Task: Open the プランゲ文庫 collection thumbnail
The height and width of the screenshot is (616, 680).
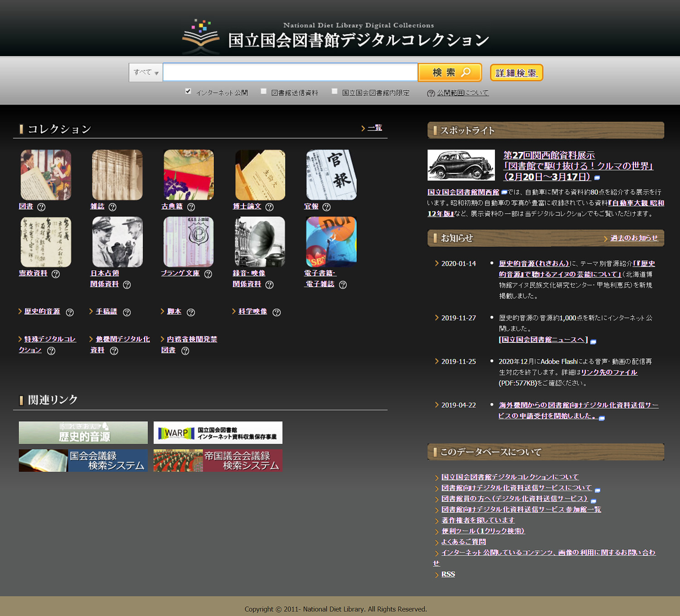Action: click(189, 242)
